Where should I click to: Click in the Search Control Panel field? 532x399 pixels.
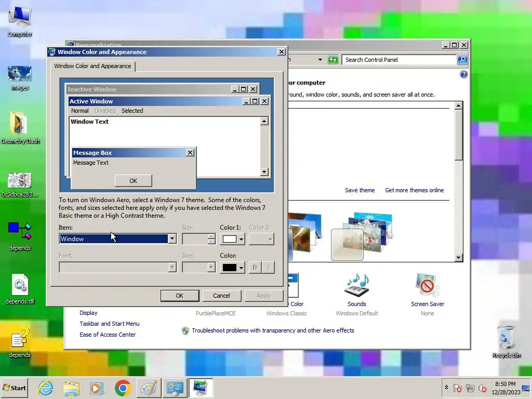coord(399,60)
